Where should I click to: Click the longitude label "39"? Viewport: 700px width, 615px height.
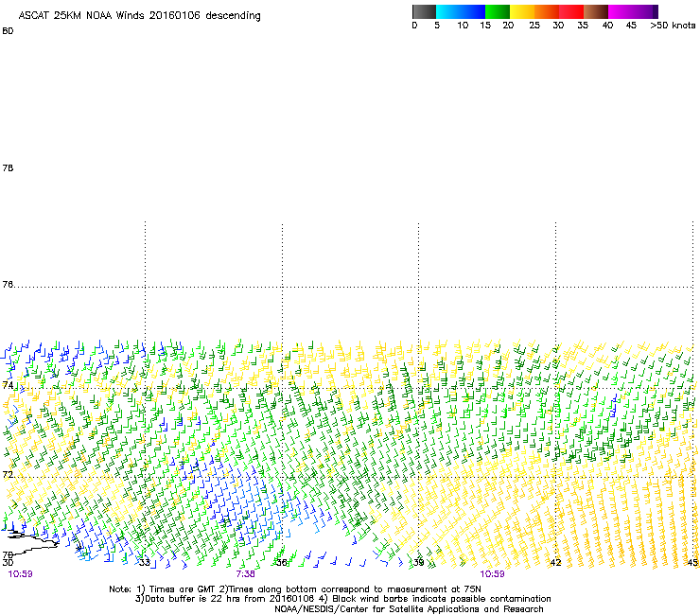tap(418, 562)
